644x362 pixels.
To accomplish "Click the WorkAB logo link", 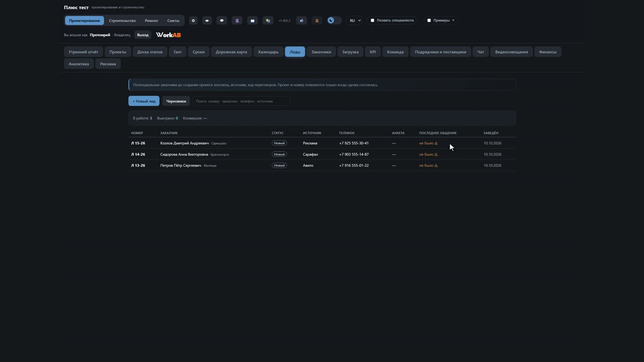I will point(169,35).
